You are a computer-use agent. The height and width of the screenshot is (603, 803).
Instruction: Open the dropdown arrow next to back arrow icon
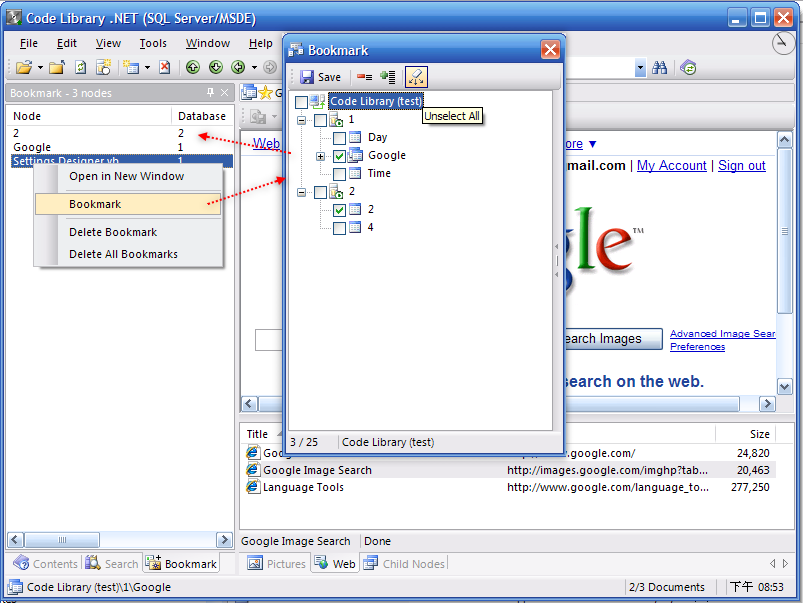point(255,67)
